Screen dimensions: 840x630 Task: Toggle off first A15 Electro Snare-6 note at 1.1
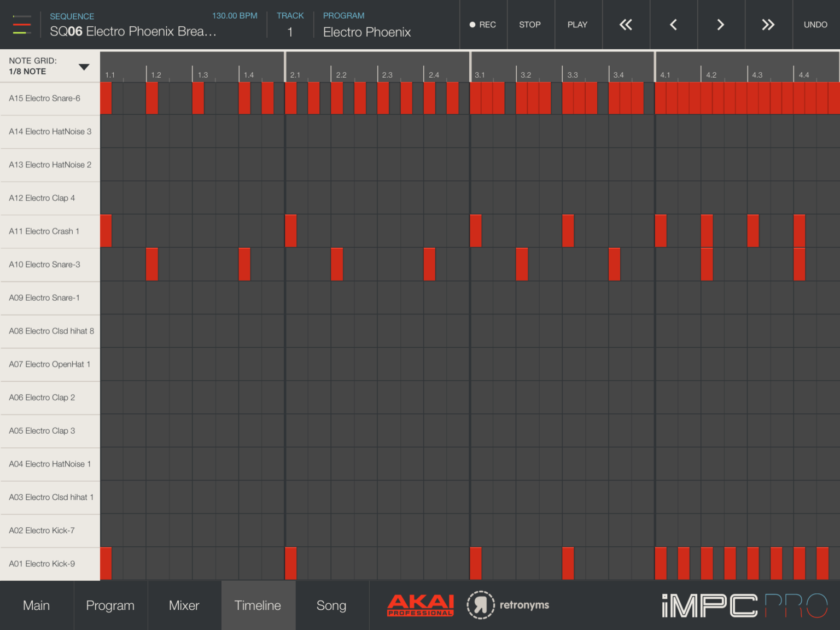[106, 98]
